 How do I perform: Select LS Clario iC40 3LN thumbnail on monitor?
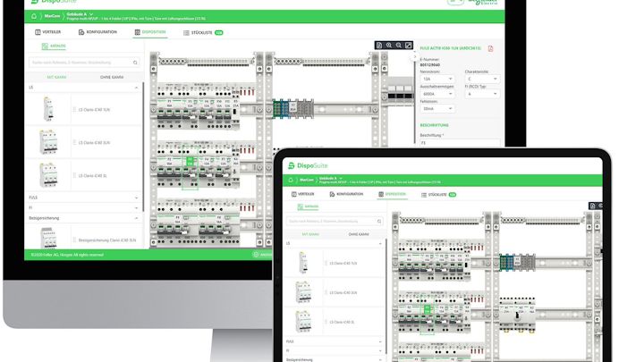48,141
